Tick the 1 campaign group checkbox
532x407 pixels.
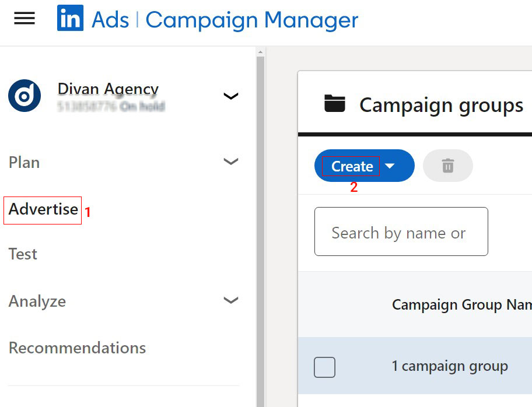click(x=325, y=367)
